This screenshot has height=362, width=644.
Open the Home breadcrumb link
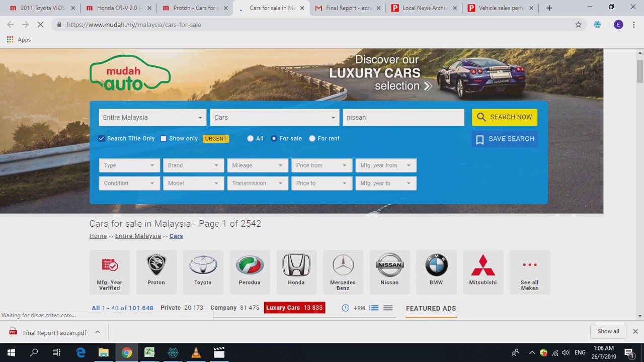coord(98,236)
